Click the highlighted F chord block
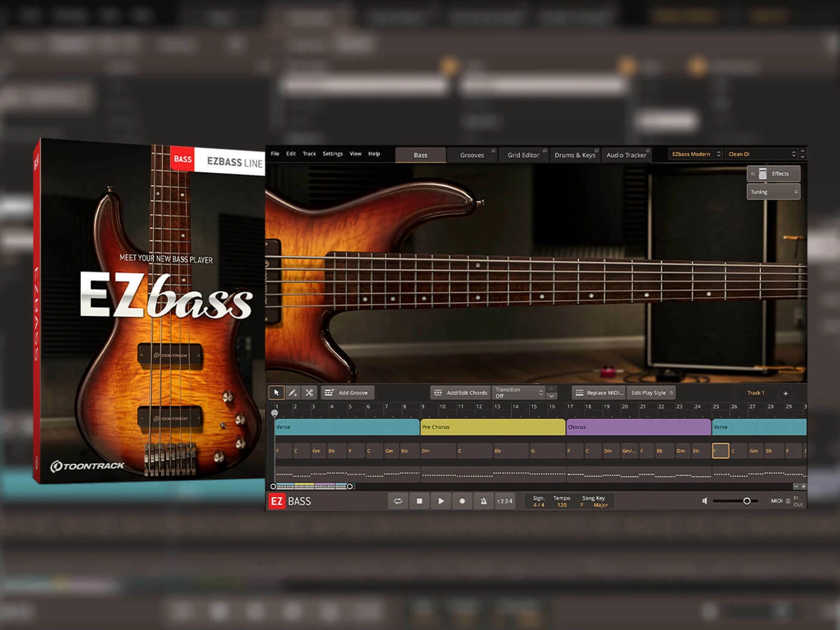 721,451
